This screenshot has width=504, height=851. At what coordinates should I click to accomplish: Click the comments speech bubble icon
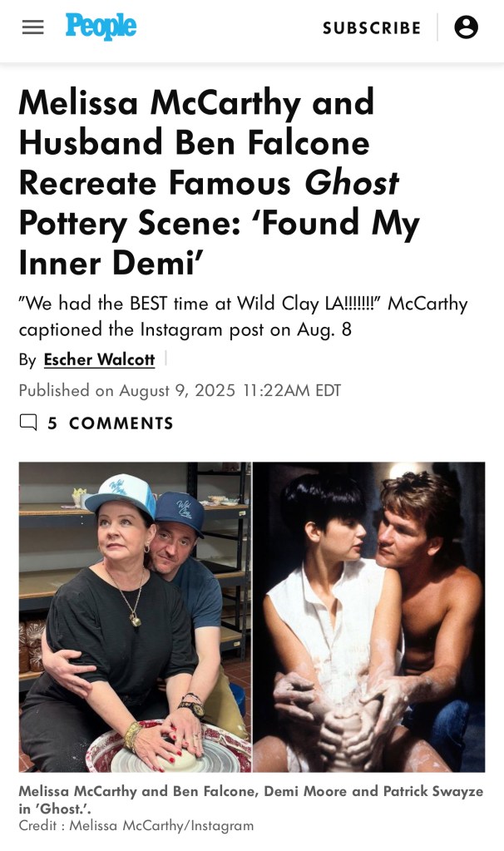[x=28, y=423]
